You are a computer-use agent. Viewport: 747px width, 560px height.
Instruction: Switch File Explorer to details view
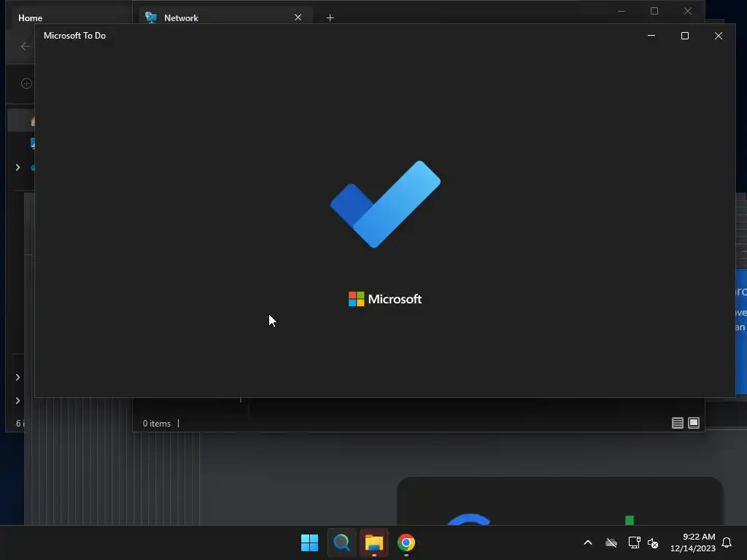[678, 423]
